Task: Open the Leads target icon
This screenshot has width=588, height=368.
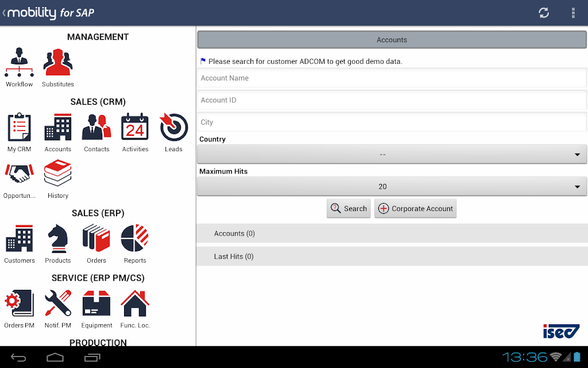Action: [x=173, y=127]
